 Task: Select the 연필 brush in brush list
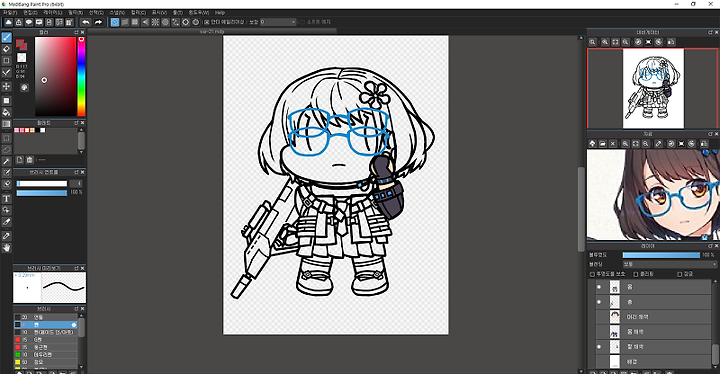45,317
